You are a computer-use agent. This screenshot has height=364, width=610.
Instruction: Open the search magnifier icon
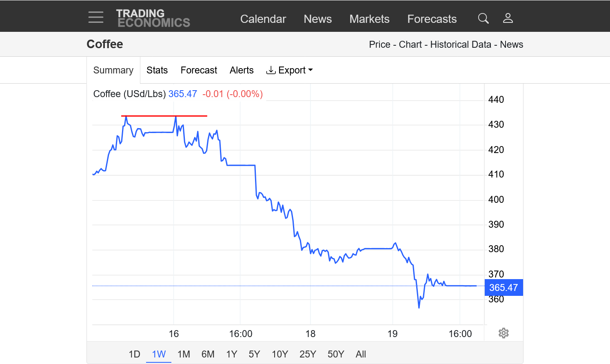click(483, 18)
